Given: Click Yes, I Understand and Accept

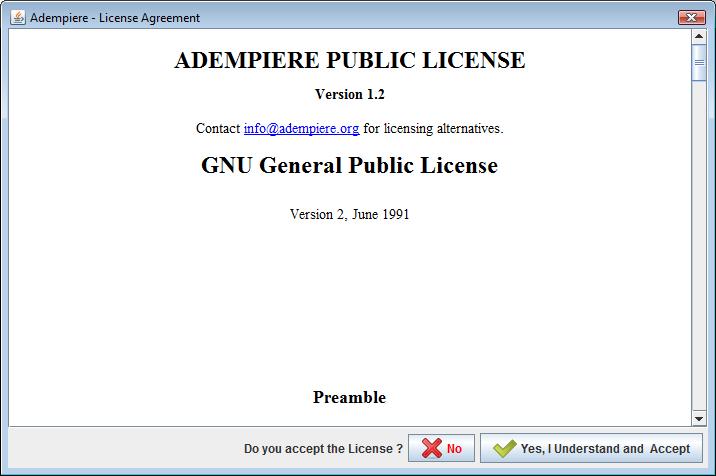Looking at the screenshot, I should coord(591,448).
